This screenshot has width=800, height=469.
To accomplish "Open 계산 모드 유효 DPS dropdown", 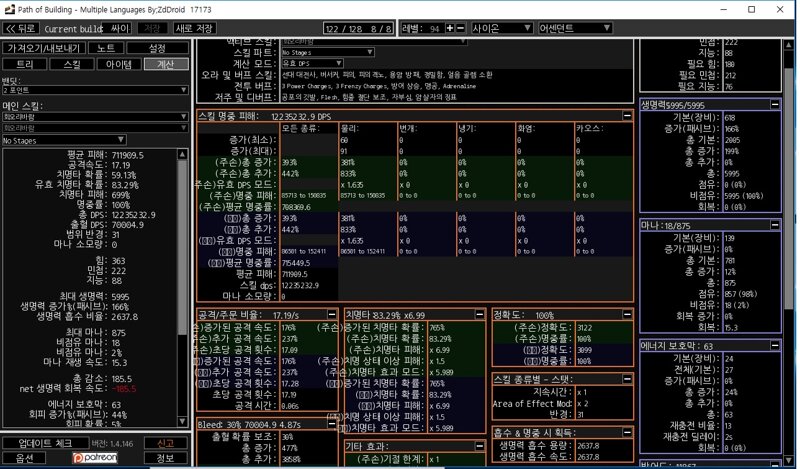I will [312, 63].
